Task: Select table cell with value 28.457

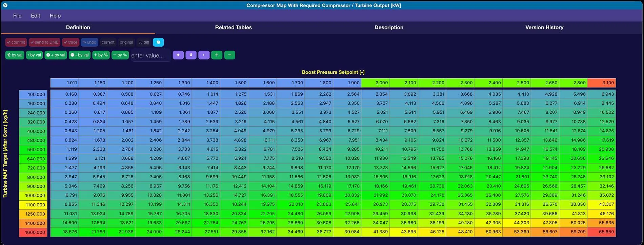Action: [x=573, y=186]
